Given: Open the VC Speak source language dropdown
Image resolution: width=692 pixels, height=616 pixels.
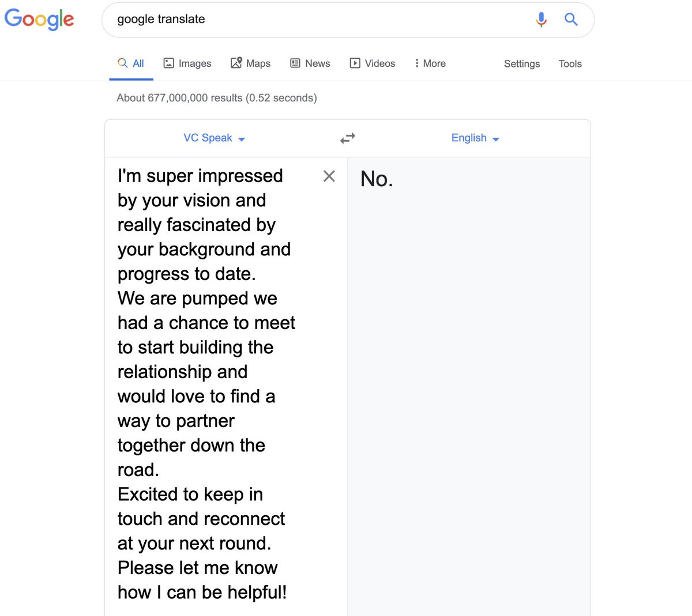Looking at the screenshot, I should click(x=215, y=138).
